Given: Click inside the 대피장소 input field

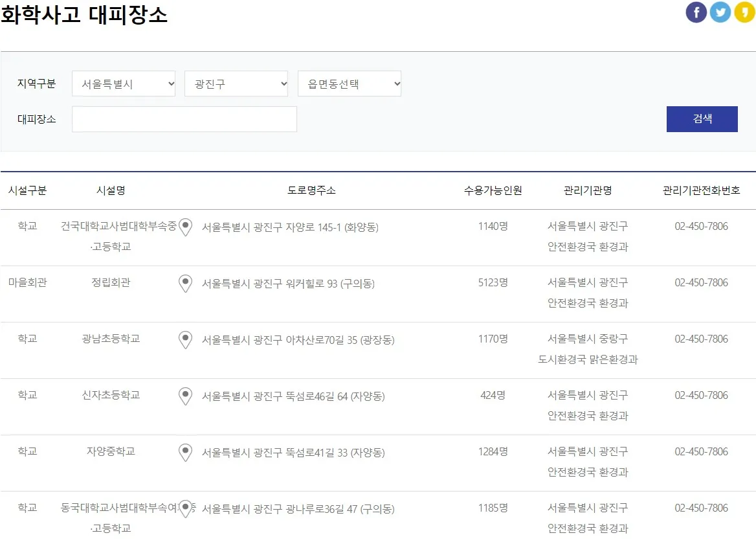Looking at the screenshot, I should click(184, 119).
